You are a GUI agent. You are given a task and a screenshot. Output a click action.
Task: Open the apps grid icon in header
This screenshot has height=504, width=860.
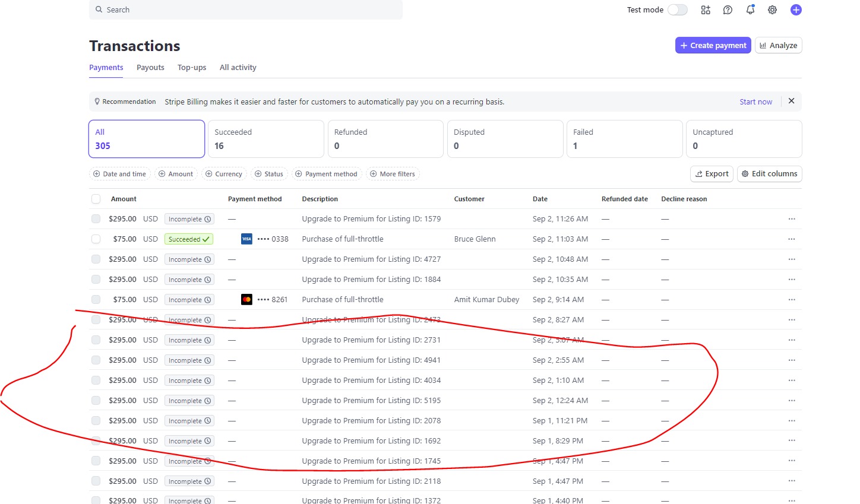tap(706, 10)
